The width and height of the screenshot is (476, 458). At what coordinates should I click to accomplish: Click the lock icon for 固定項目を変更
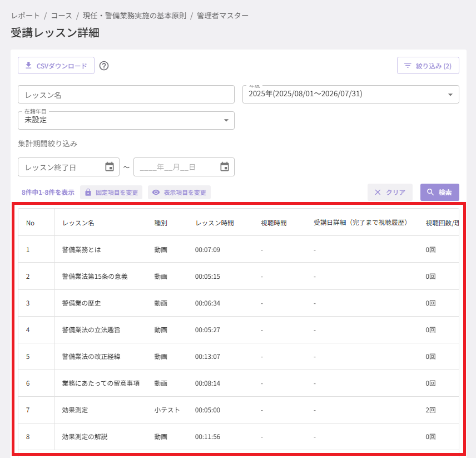[x=88, y=192]
